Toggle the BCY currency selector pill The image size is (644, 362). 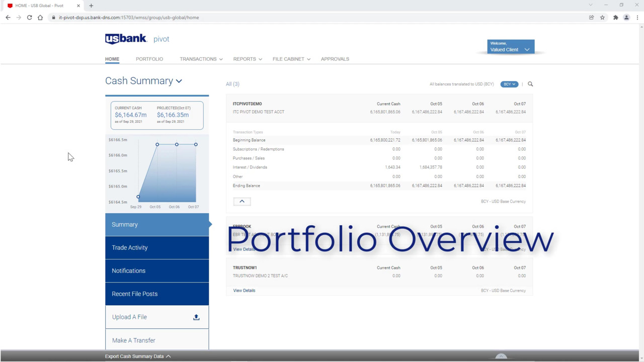pyautogui.click(x=509, y=84)
